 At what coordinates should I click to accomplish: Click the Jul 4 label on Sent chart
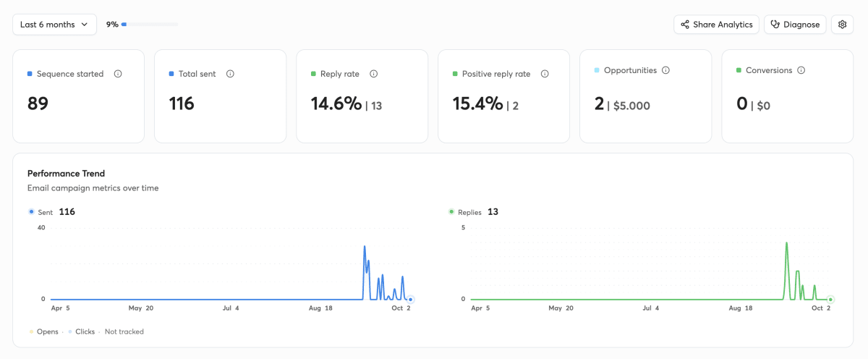pos(231,308)
